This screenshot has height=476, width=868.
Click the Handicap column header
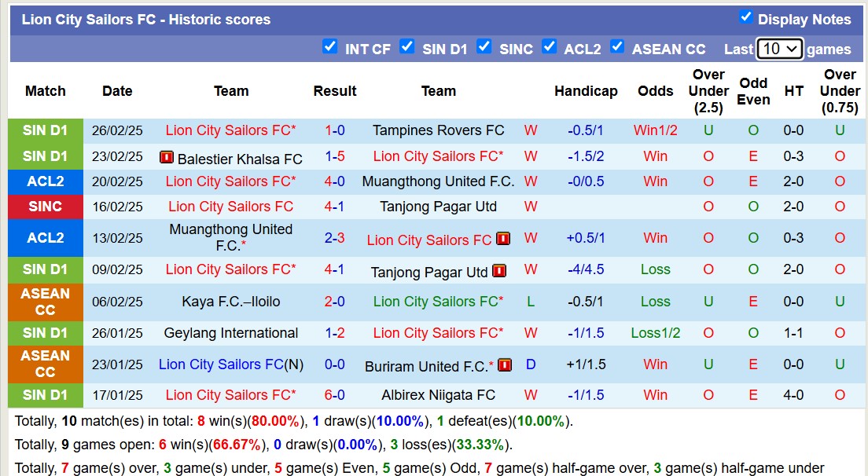click(586, 91)
